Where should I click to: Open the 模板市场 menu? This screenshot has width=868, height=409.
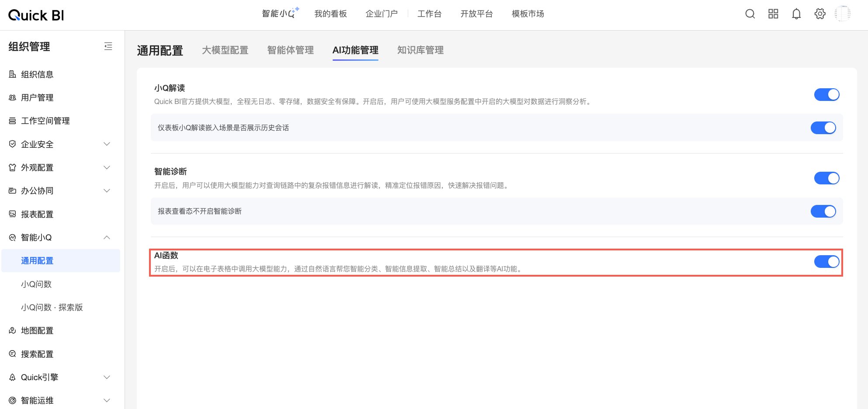pos(528,14)
